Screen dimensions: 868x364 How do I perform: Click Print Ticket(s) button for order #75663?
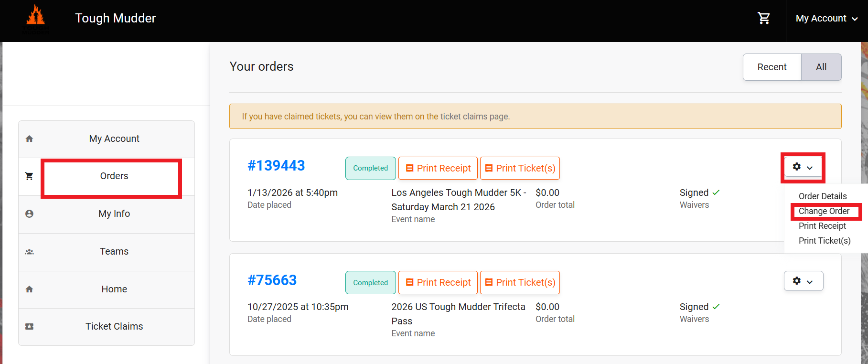(x=520, y=282)
